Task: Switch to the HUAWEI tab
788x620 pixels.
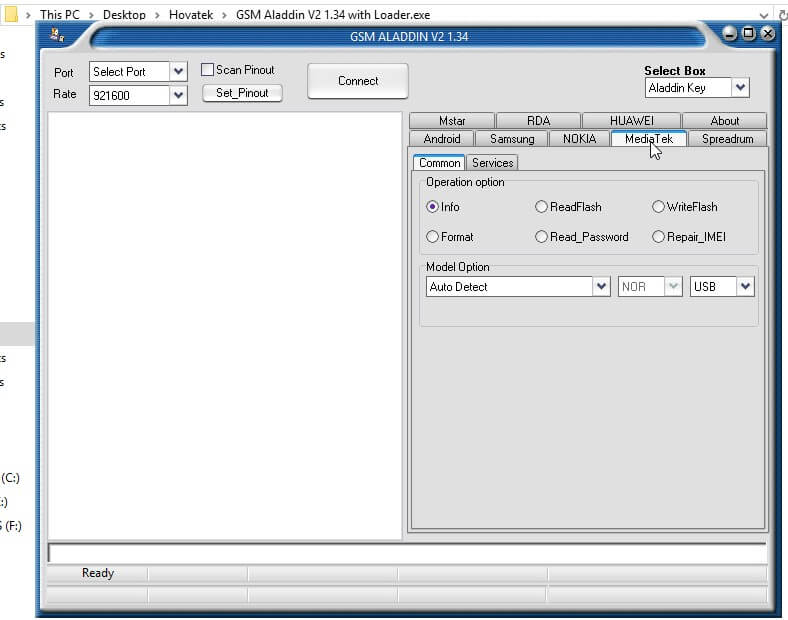Action: click(x=631, y=121)
